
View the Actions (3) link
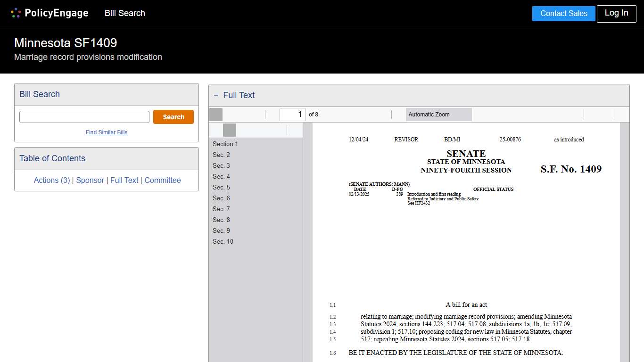click(x=52, y=180)
